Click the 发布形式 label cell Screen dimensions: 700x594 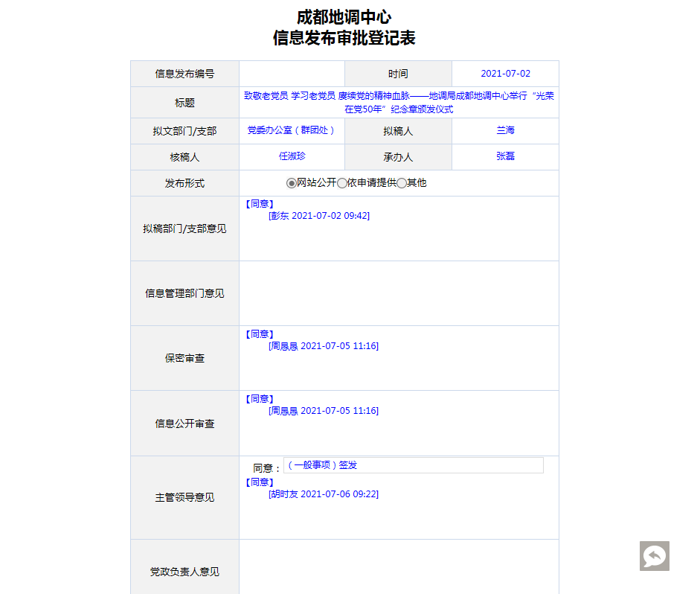184,183
